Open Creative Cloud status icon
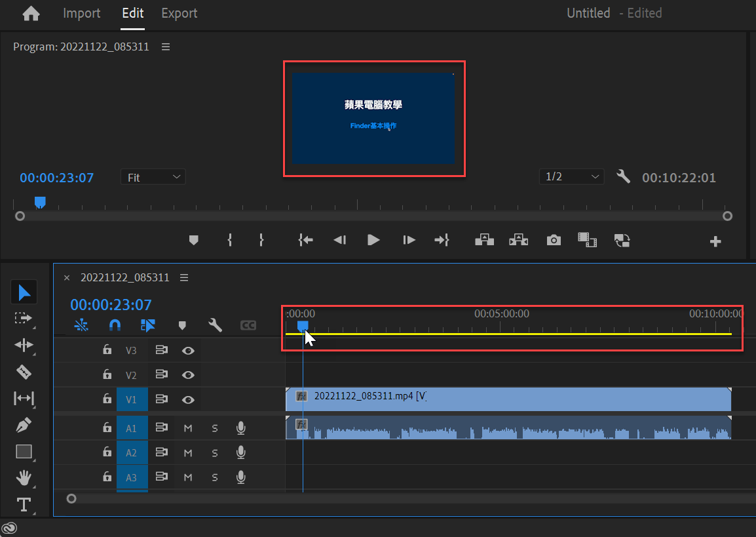The image size is (756, 537). [x=10, y=528]
